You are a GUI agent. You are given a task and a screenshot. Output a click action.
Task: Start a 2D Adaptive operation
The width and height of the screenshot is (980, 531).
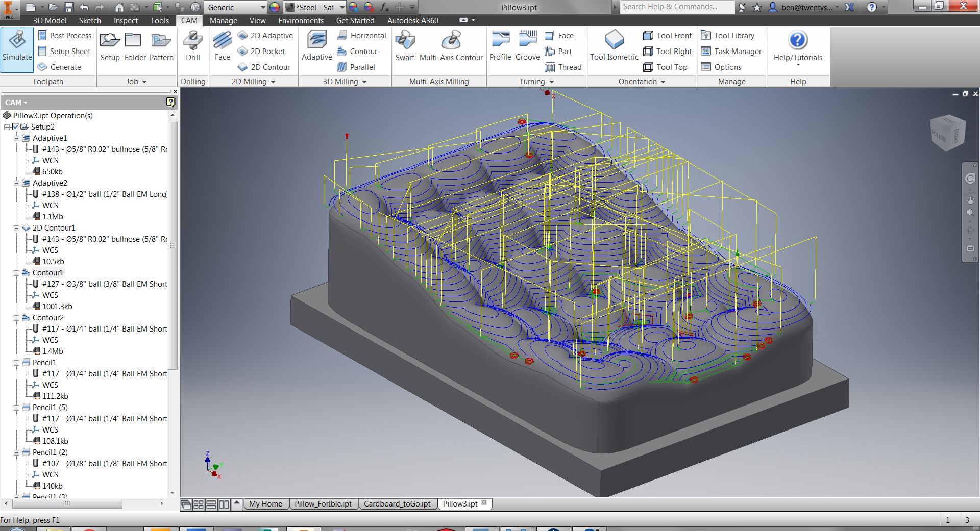coord(265,36)
